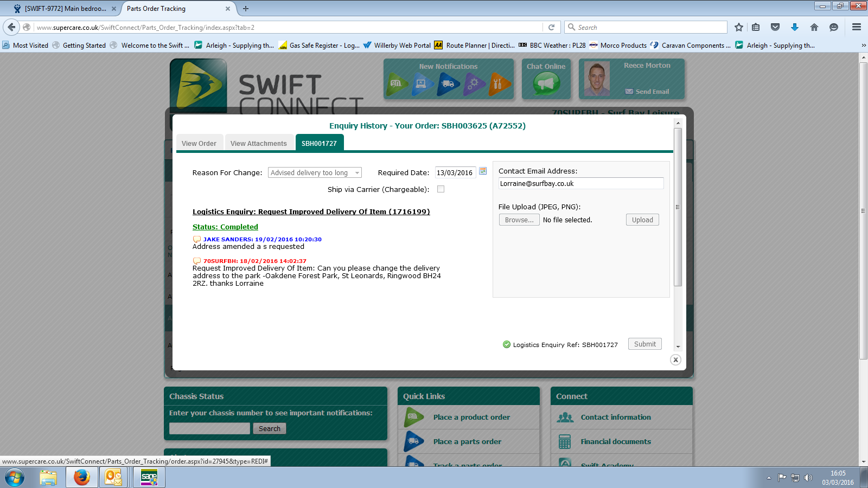Viewport: 868px width, 488px height.
Task: Click the chassis number input box
Action: [209, 428]
